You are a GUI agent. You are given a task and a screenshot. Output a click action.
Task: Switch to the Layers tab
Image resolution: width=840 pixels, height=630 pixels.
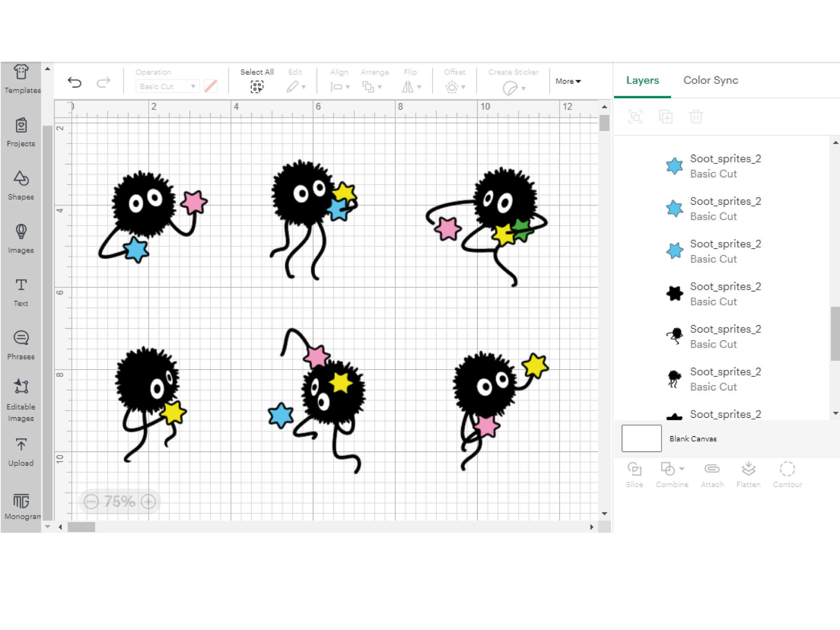coord(642,80)
